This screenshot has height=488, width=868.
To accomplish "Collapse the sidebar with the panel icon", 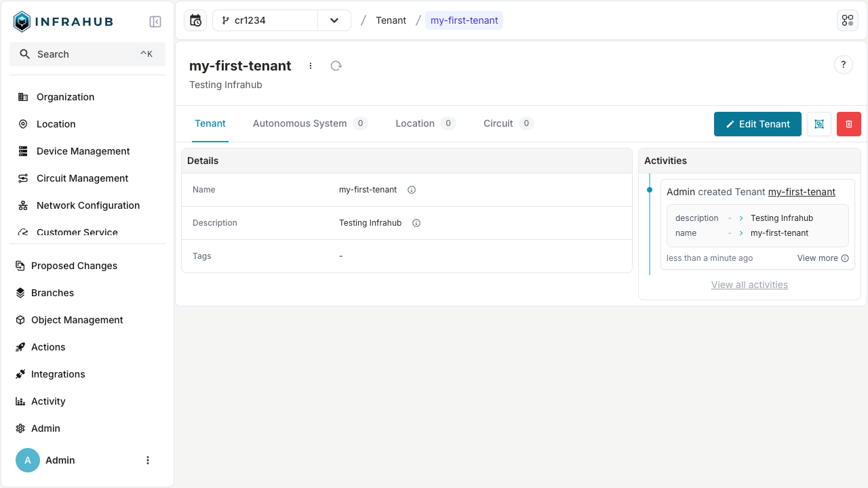I will [x=155, y=21].
